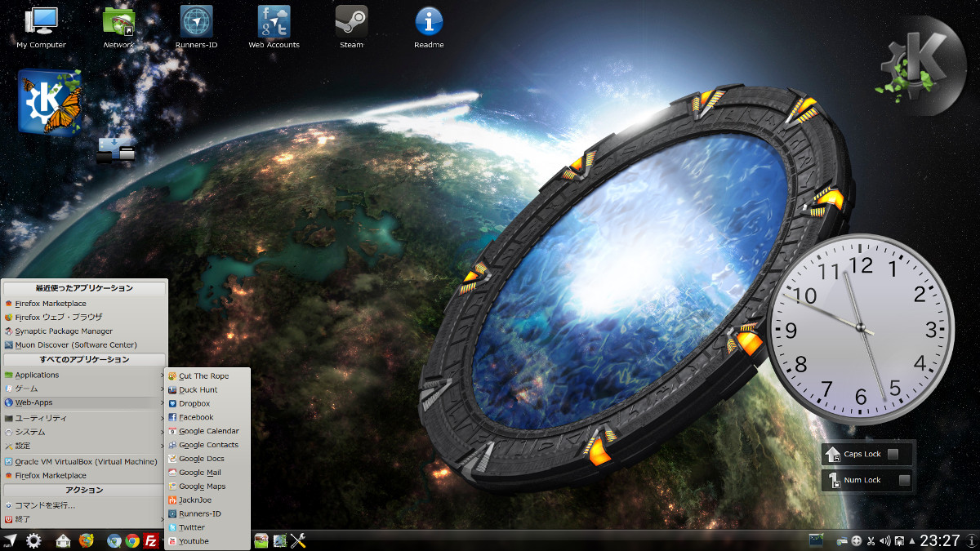The image size is (980, 551).
Task: Expand the Applications submenu
Action: [x=85, y=375]
